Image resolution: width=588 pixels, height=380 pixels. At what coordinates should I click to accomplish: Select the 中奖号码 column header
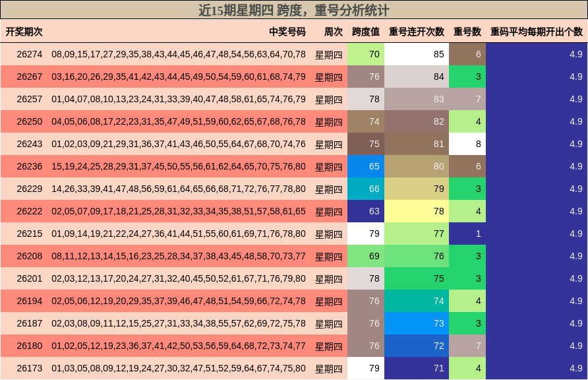(287, 32)
